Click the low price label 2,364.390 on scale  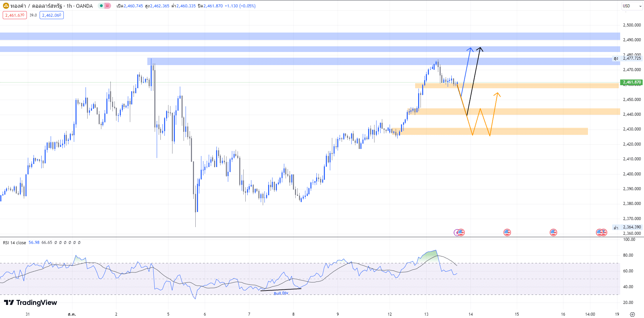pyautogui.click(x=631, y=227)
